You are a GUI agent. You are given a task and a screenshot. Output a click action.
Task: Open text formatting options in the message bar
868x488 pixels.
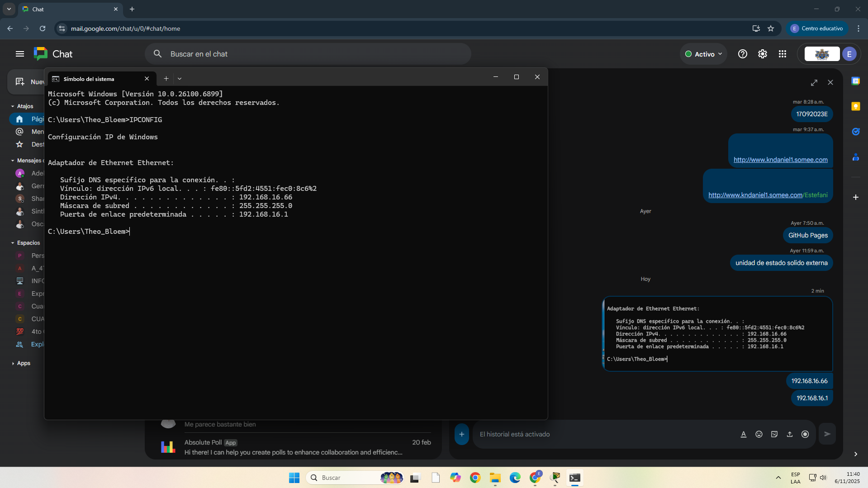coord(743,434)
